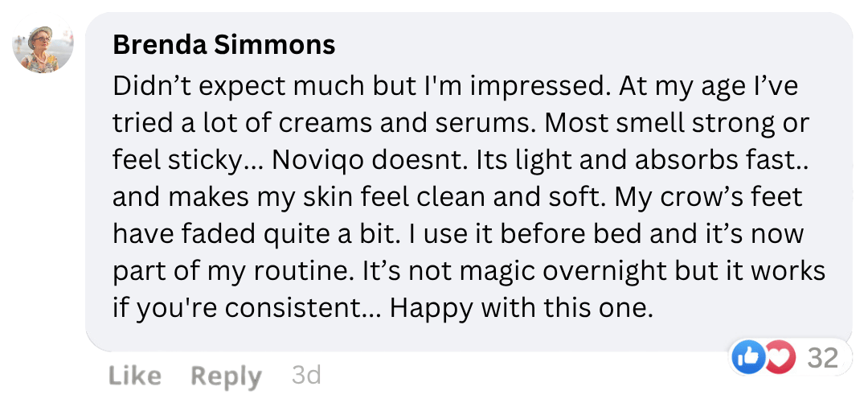Viewport: 868px width, 407px height.
Task: Open Brenda Simmons' profile via her name
Action: click(x=224, y=44)
